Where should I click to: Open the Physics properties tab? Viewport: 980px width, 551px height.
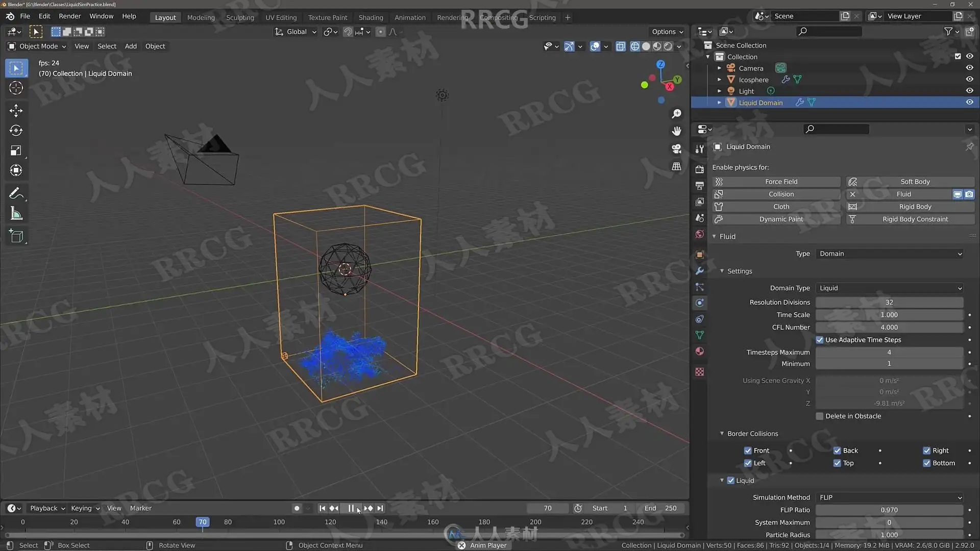pos(700,303)
